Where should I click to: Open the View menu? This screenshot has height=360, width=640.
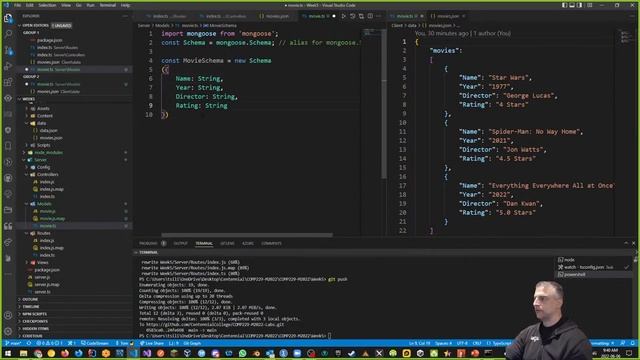pos(66,5)
